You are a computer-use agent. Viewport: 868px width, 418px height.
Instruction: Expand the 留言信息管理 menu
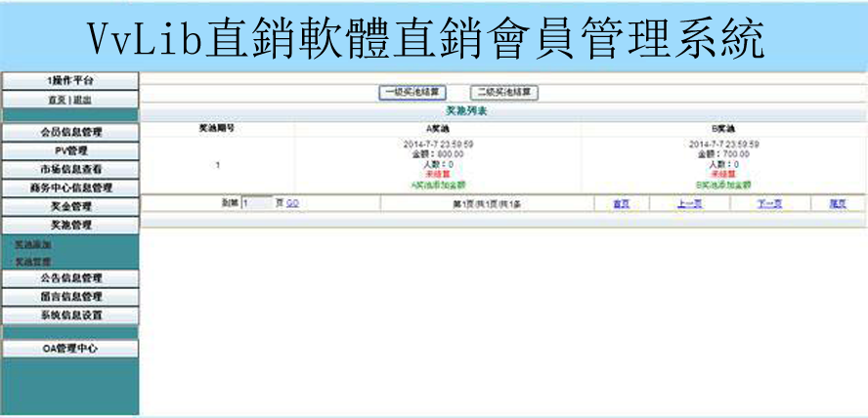[69, 297]
